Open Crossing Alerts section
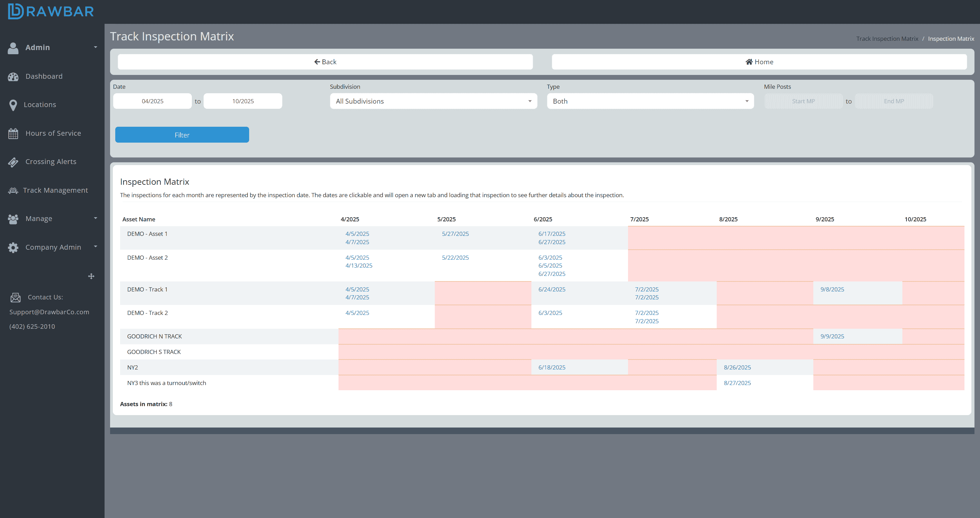 (x=51, y=161)
